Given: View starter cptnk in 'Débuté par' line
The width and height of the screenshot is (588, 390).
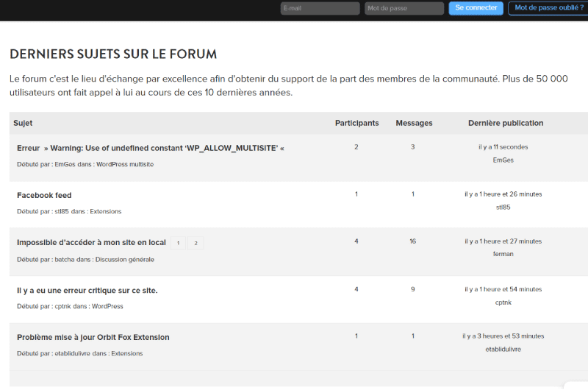Looking at the screenshot, I should coord(62,306).
